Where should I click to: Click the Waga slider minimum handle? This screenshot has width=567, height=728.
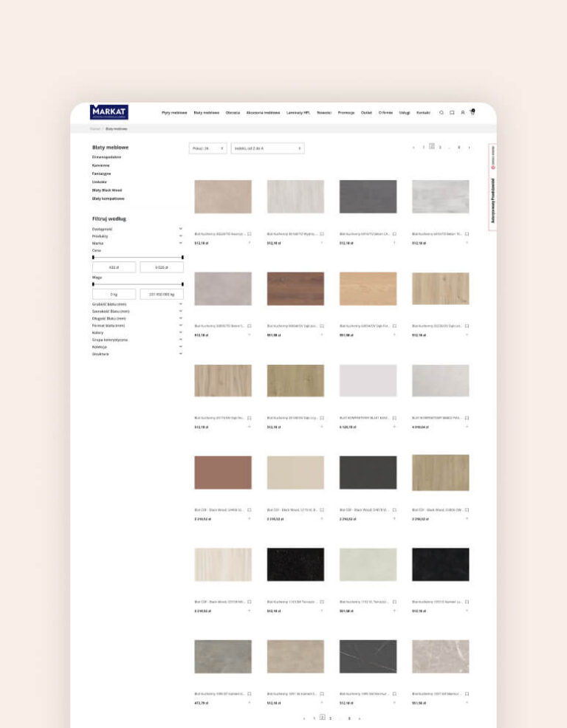[x=93, y=284]
